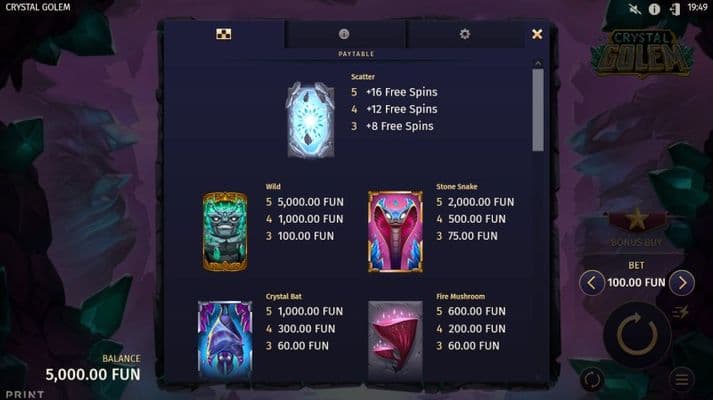Click the paytable scrollbar thumb

click(538, 110)
